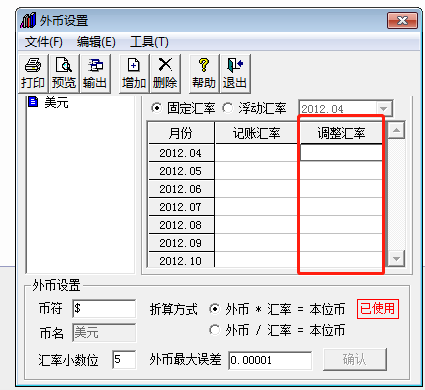Close the 外币设置 window
The width and height of the screenshot is (425, 390).
point(403,21)
